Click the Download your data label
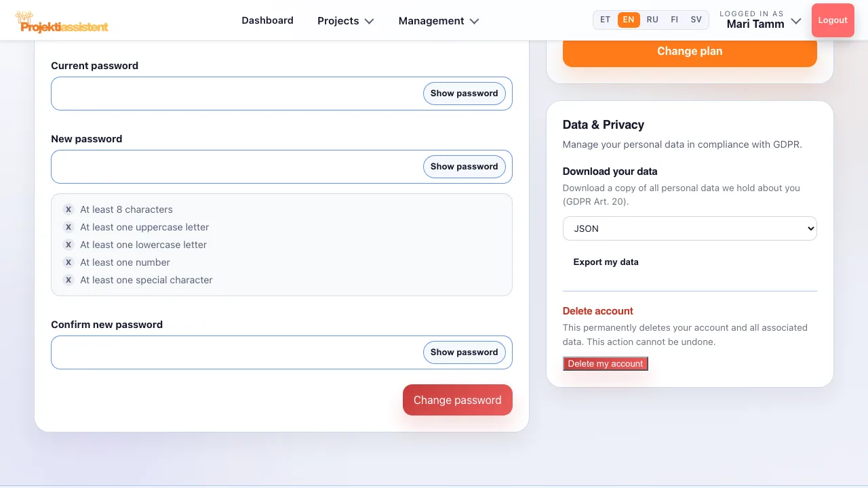 [610, 171]
